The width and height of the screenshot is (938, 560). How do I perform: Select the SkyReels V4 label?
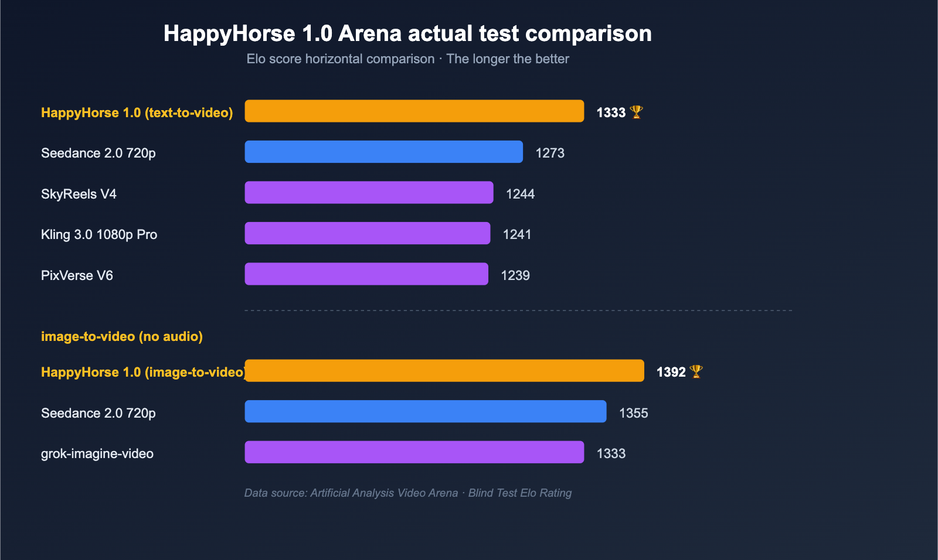tap(79, 194)
